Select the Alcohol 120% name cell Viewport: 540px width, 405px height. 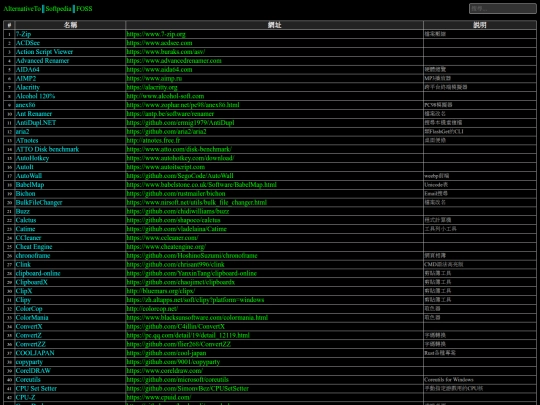point(70,96)
